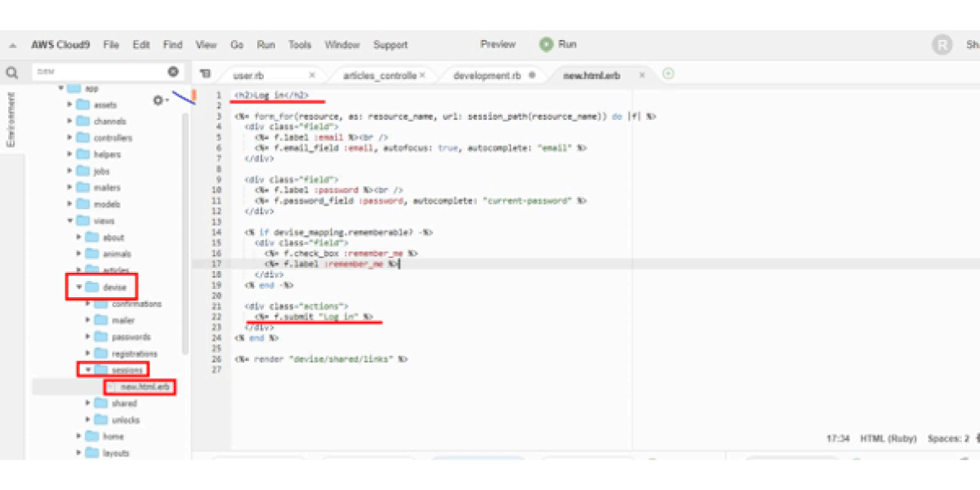Close the user.rb tab
Image resolution: width=980 pixels, height=490 pixels.
(x=313, y=75)
